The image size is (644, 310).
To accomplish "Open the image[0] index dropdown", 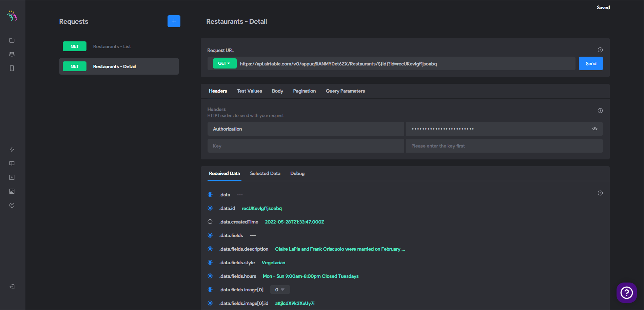I will point(280,290).
